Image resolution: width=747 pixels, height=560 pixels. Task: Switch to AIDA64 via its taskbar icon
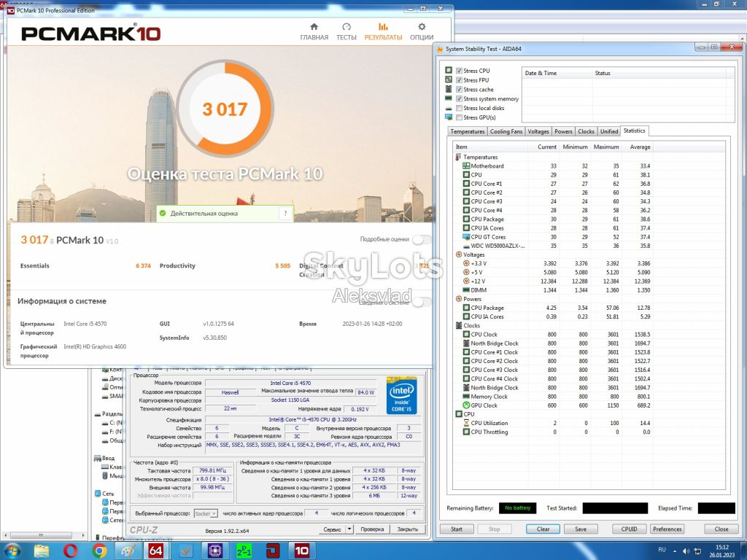coord(156,551)
